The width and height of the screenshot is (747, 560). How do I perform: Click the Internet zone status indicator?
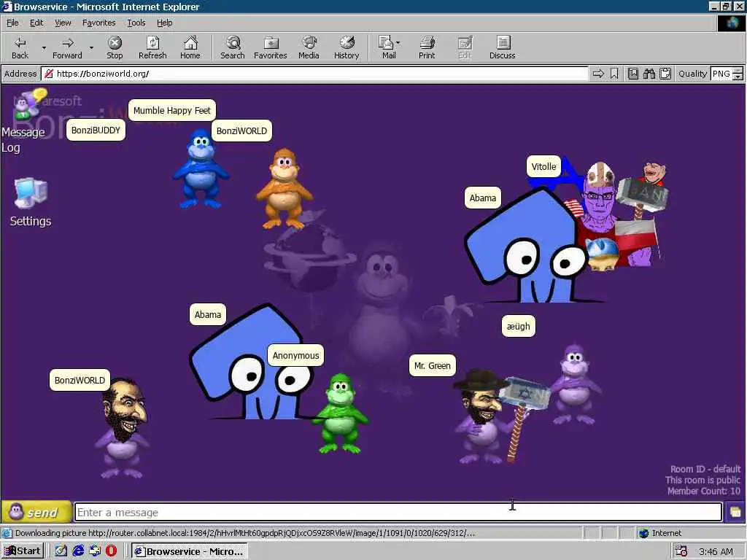(661, 533)
